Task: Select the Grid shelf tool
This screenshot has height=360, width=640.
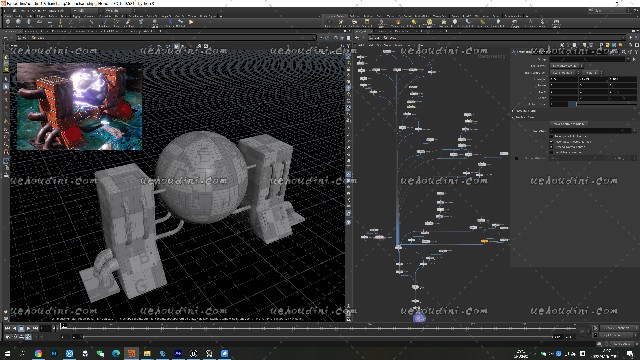Action: (50, 22)
